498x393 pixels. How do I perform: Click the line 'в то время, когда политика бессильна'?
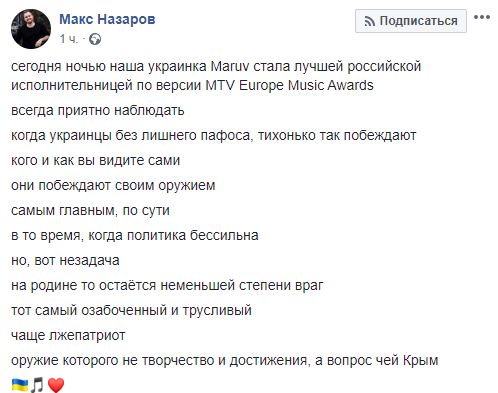point(135,235)
